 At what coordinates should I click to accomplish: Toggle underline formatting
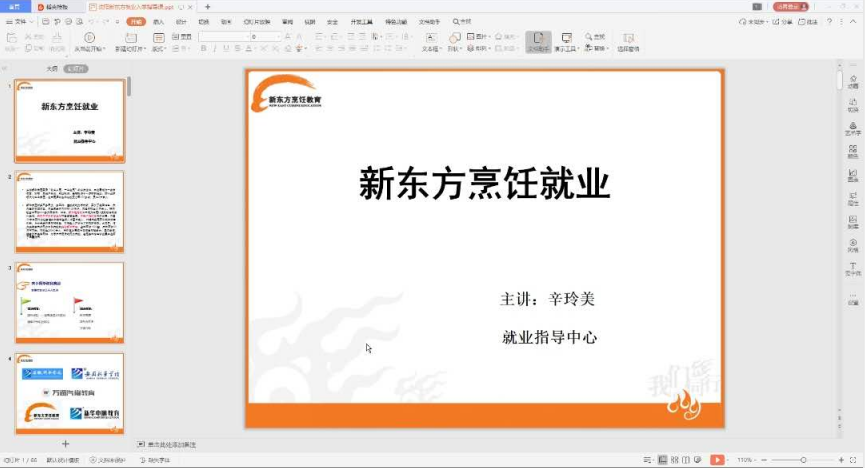coord(226,49)
